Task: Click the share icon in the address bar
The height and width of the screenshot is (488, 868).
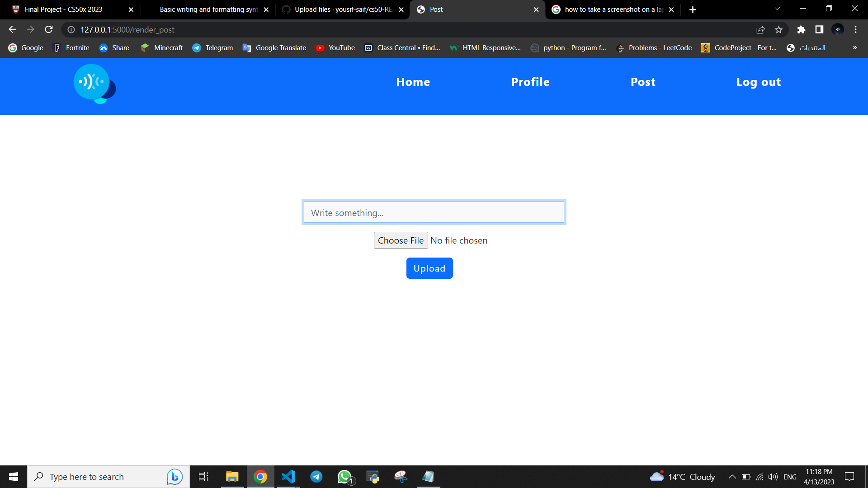Action: pyautogui.click(x=761, y=30)
